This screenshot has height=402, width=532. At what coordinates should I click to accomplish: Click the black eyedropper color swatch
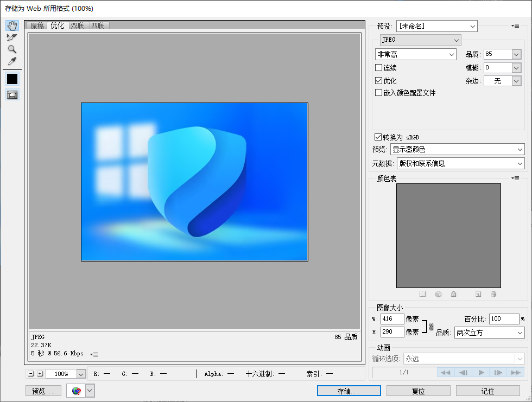click(x=12, y=79)
